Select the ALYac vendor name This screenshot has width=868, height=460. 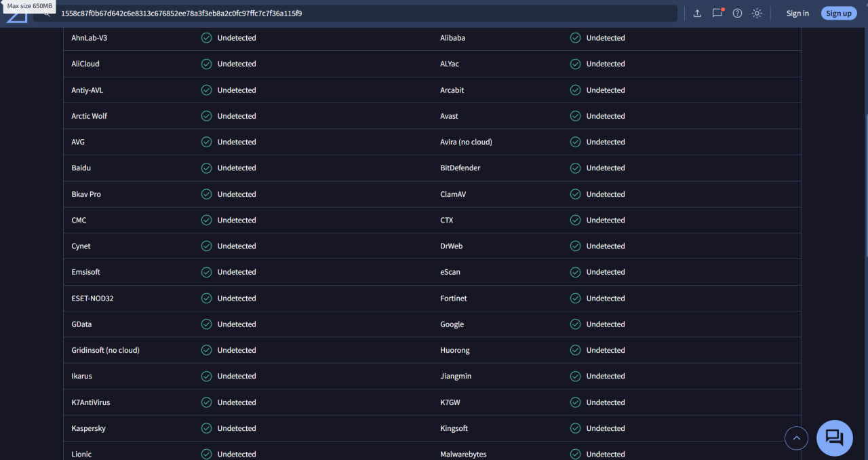450,64
